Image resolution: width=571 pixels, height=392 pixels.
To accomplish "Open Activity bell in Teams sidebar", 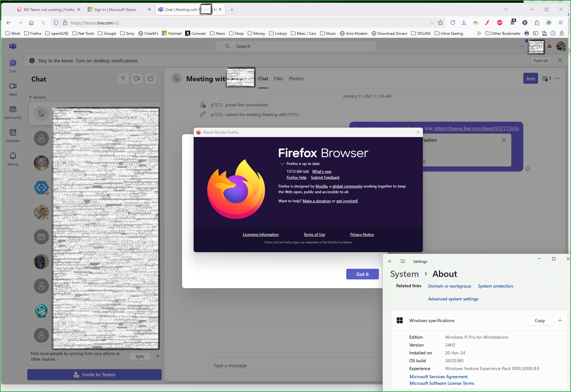I will point(13,159).
